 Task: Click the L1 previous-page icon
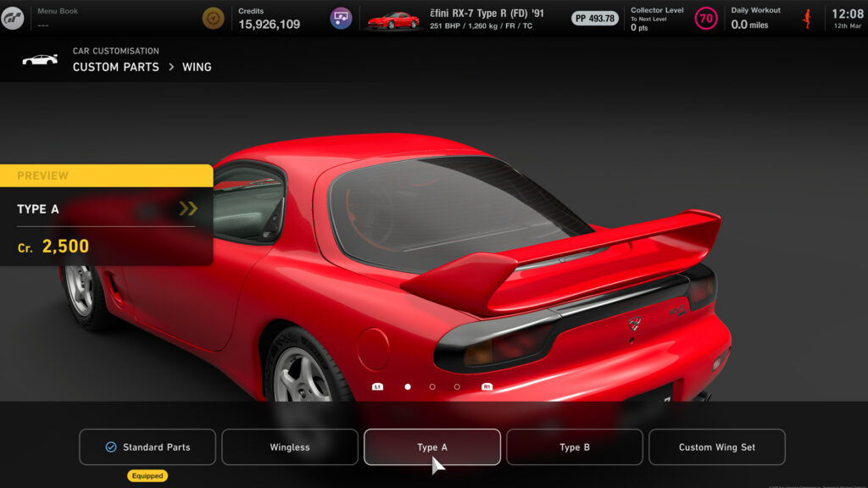377,387
